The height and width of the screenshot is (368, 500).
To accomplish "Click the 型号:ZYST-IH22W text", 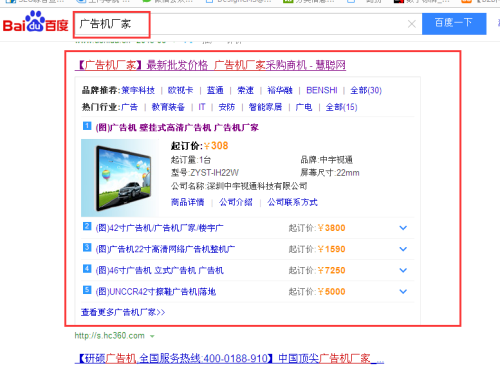I will tap(205, 173).
